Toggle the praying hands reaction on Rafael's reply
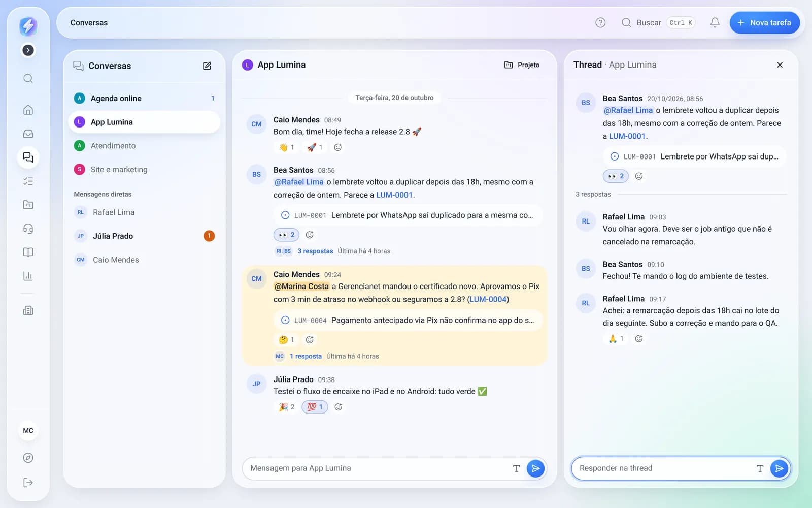Viewport: 812px width, 508px height. pos(616,339)
